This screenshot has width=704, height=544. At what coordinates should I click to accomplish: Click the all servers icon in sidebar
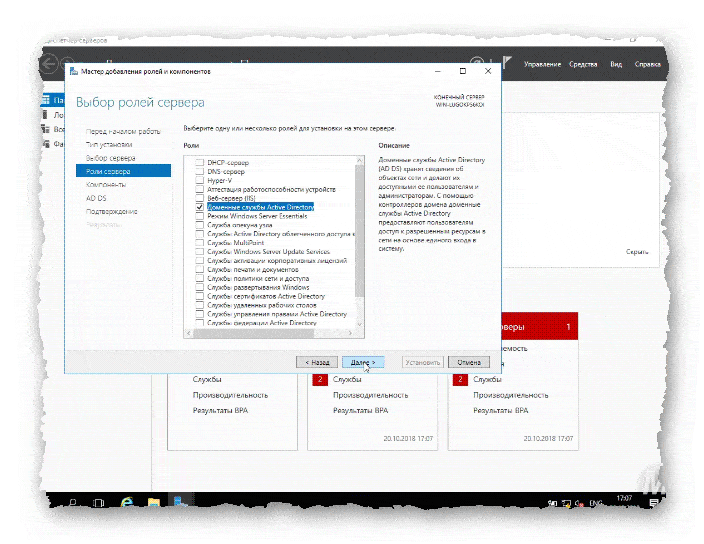[45, 129]
